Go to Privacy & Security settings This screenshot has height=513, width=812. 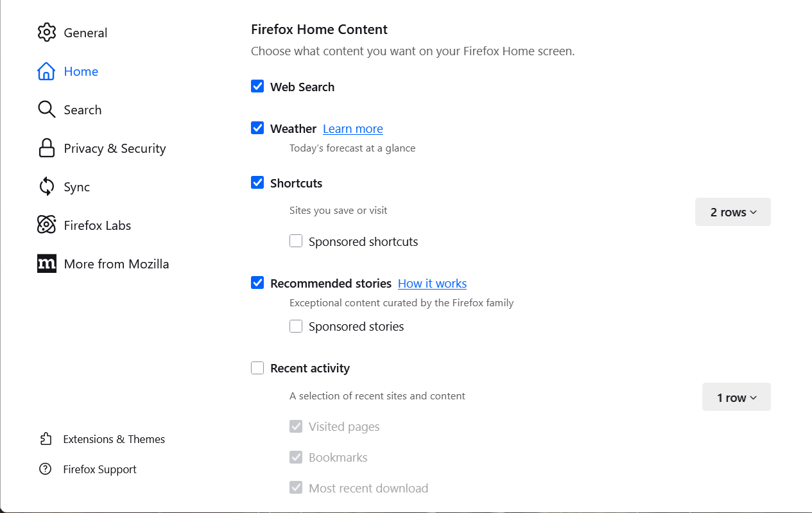click(114, 148)
